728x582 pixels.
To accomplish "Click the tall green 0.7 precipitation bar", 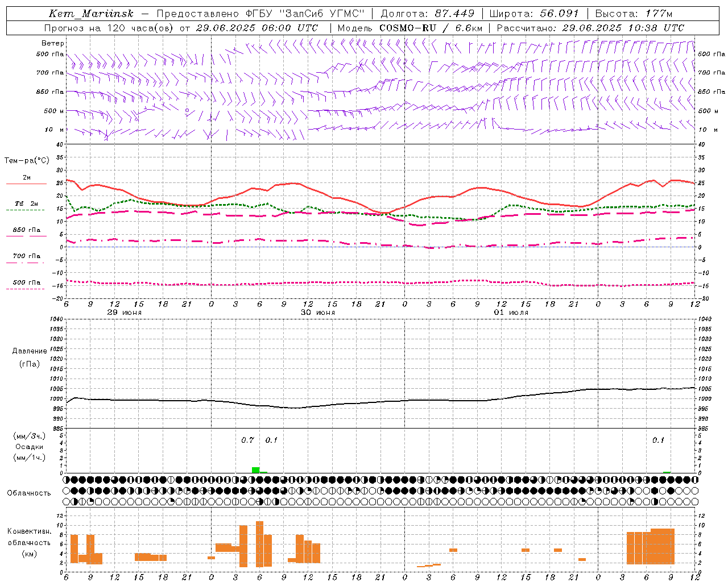I will click(x=256, y=470).
